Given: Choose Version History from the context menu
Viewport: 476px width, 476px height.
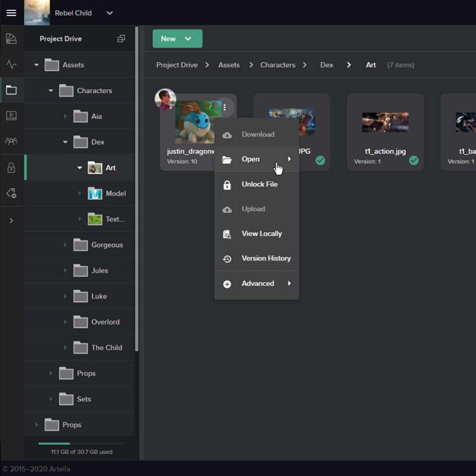Looking at the screenshot, I should pos(266,258).
